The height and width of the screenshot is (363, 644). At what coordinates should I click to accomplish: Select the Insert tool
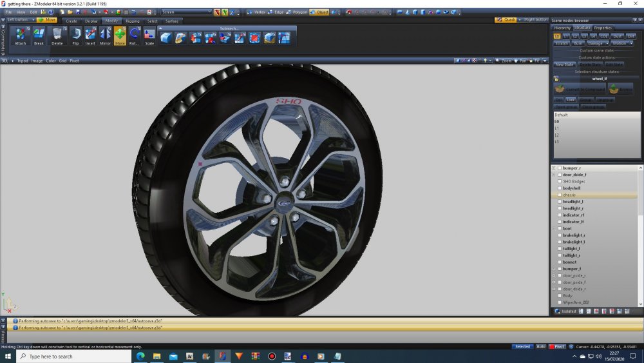point(90,35)
